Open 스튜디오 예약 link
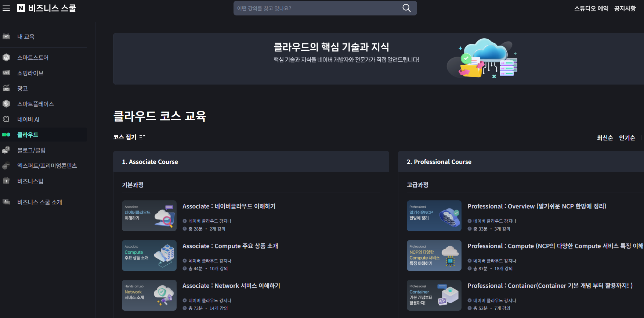The width and height of the screenshot is (644, 318). click(591, 8)
